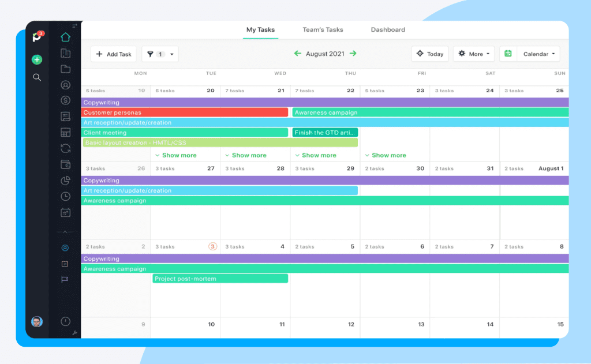Click the green plus quick-add button

37,59
